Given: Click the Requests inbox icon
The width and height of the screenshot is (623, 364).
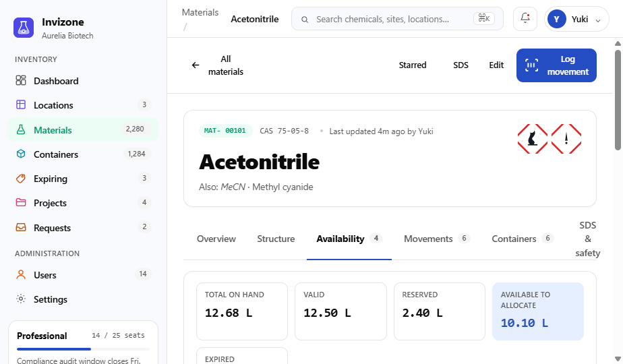Looking at the screenshot, I should tap(21, 227).
